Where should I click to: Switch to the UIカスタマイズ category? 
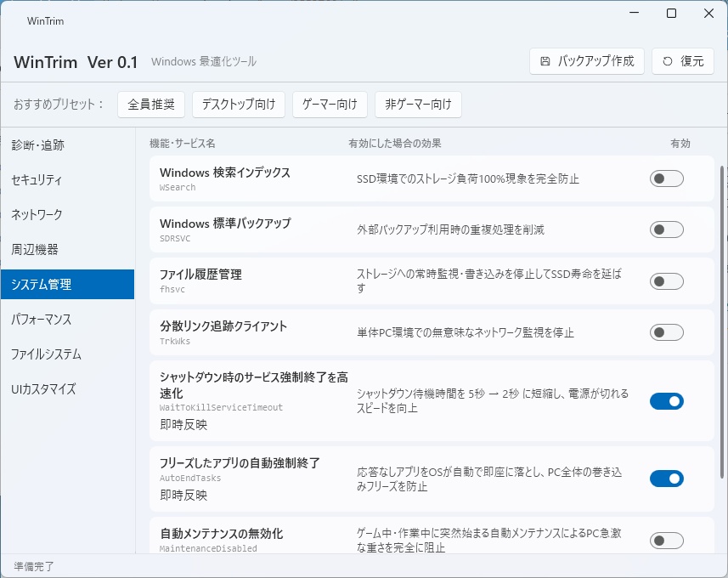[x=67, y=389]
